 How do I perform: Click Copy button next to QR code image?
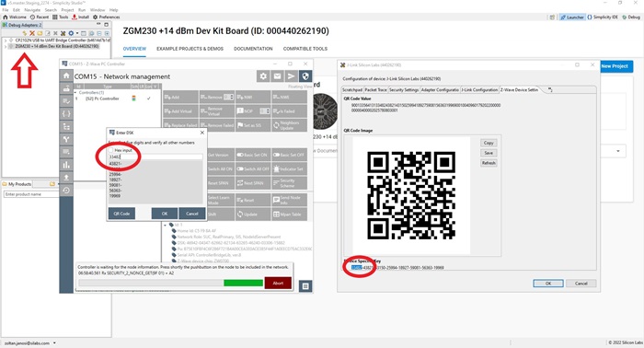pos(489,143)
